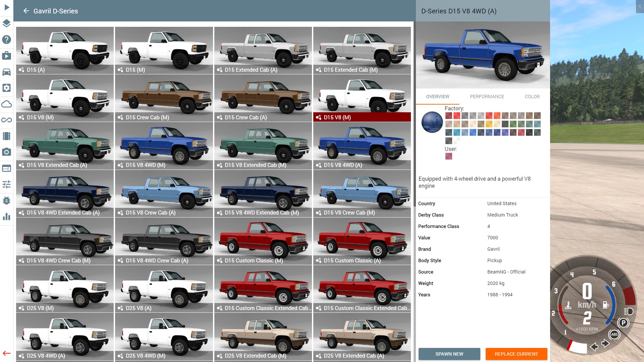Expand the collapsed panel chevron in the top right
The height and width of the screenshot is (362, 644).
[640, 6]
